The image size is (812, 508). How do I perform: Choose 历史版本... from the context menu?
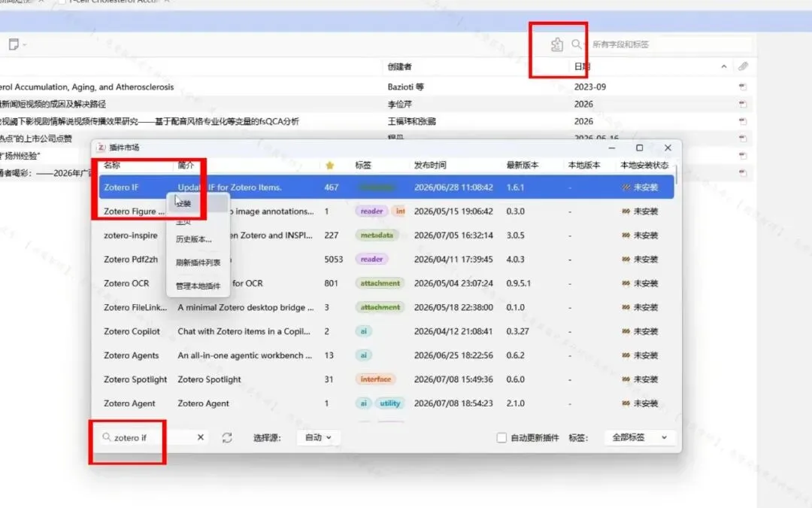click(194, 239)
